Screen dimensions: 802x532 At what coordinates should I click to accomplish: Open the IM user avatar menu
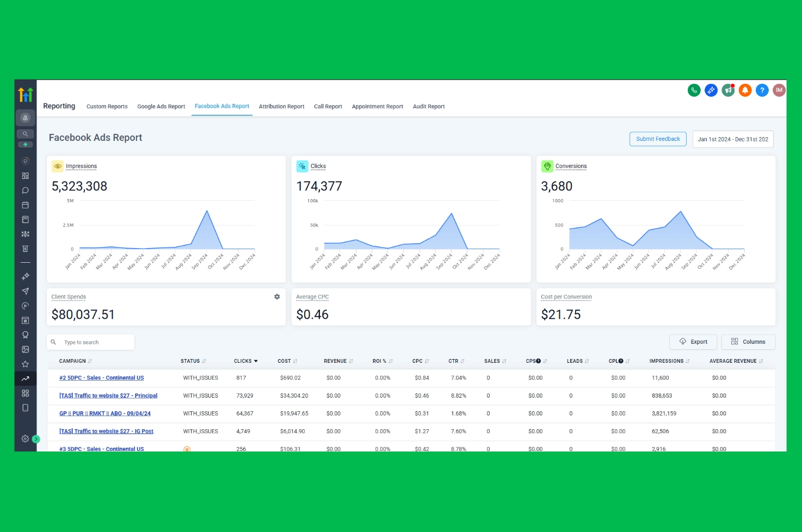tap(779, 90)
